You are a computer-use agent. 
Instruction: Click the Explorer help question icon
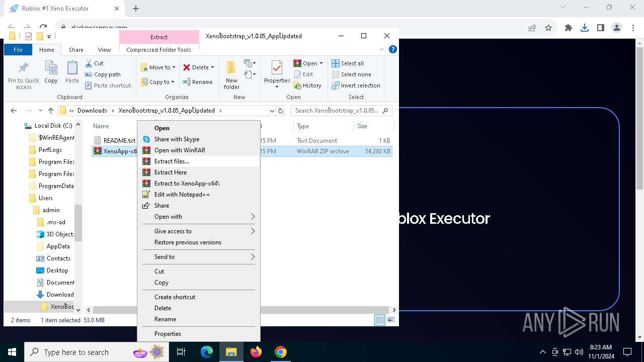coord(393,49)
